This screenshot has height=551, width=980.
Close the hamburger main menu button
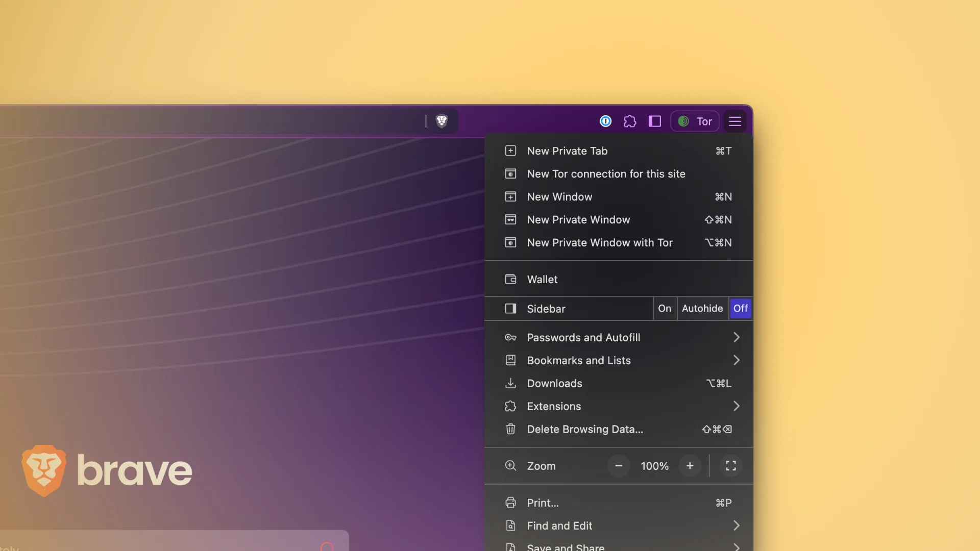tap(735, 121)
